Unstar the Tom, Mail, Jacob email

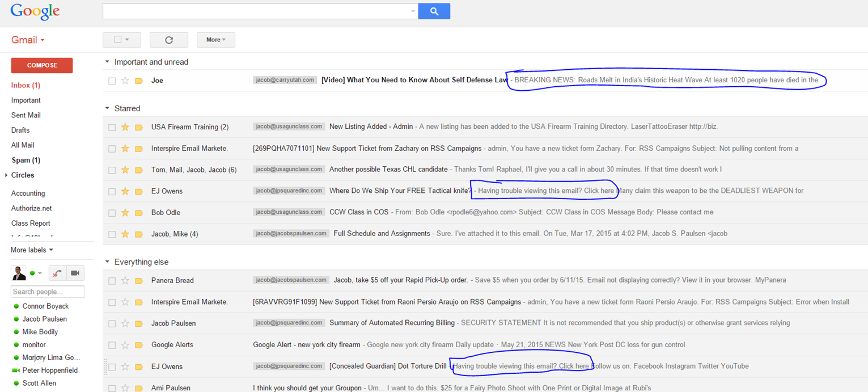125,170
